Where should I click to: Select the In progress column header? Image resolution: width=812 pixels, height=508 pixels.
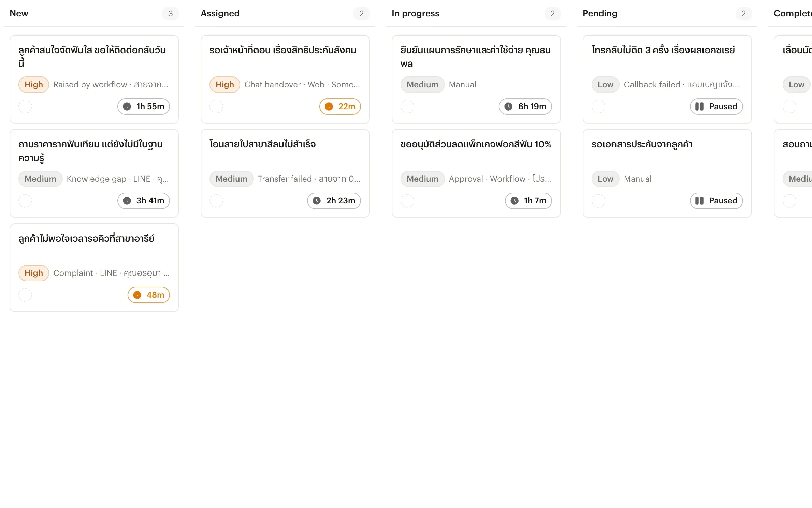(x=415, y=13)
